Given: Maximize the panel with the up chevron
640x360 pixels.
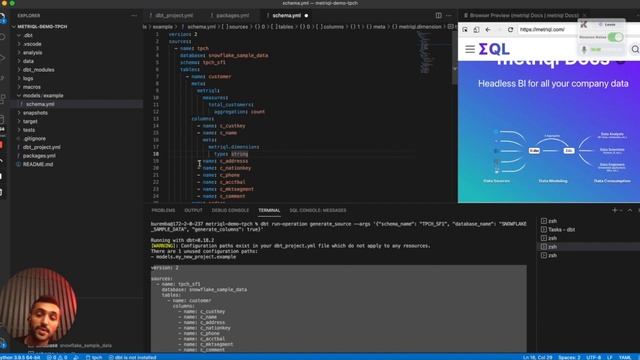Looking at the screenshot, I should [x=630, y=210].
